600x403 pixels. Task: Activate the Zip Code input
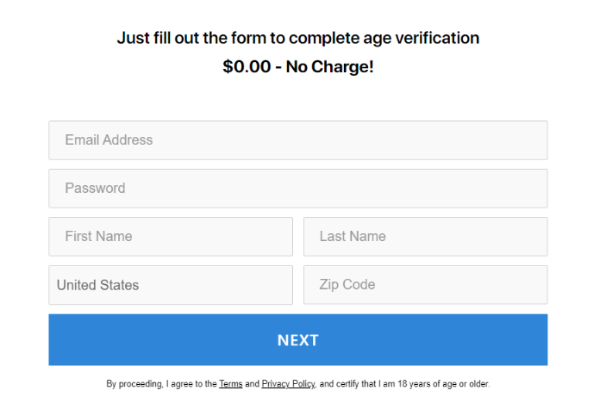425,285
